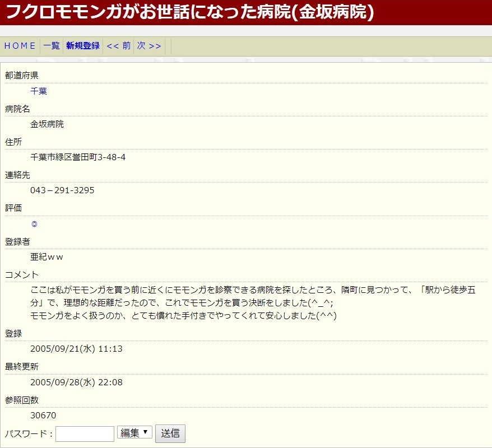Click the phone number 043－291-3295
Screen dimensions: 492x448
pyautogui.click(x=62, y=190)
